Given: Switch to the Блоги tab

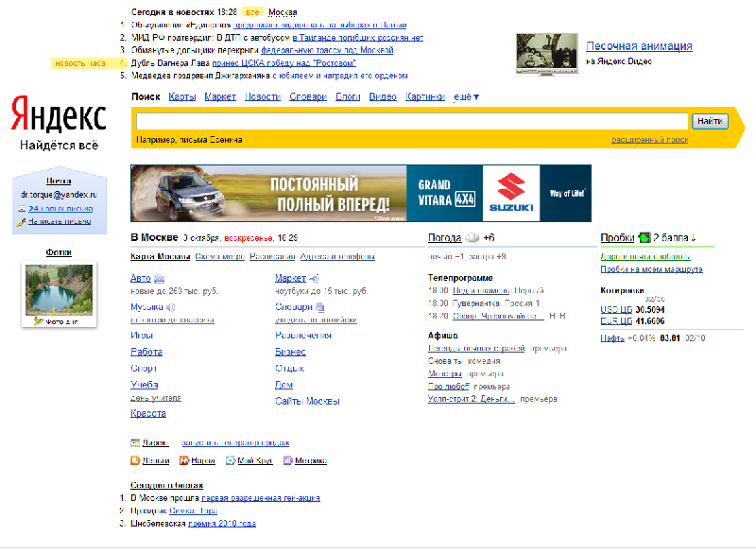Looking at the screenshot, I should coord(348,97).
